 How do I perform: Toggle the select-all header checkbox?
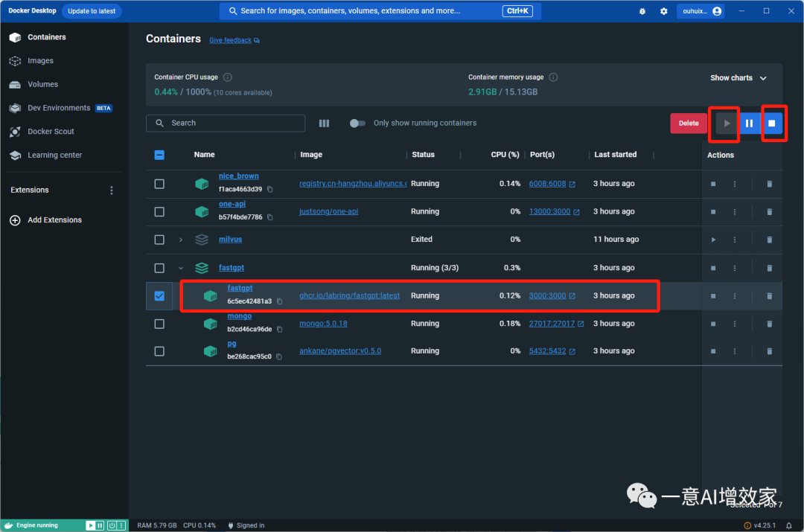tap(159, 155)
